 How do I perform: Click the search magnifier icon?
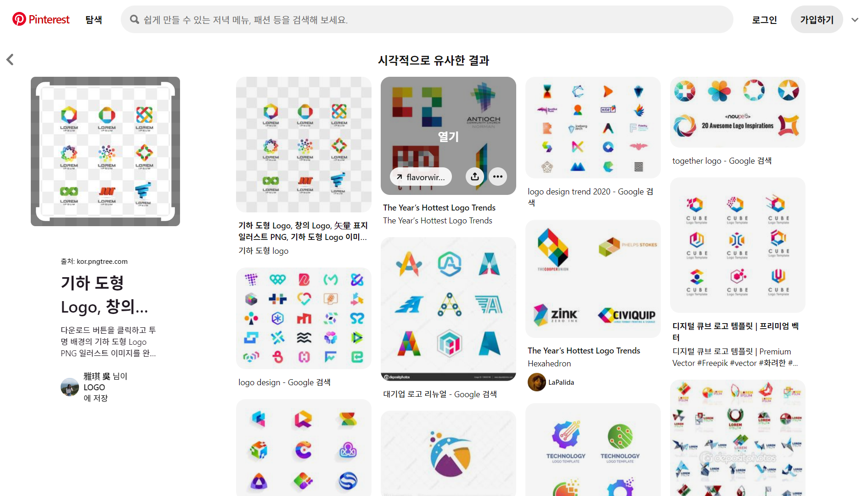pos(134,19)
